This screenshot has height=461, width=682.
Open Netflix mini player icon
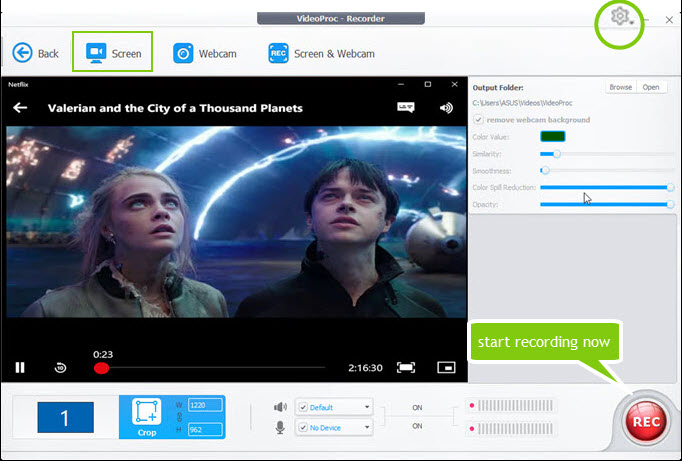click(446, 367)
